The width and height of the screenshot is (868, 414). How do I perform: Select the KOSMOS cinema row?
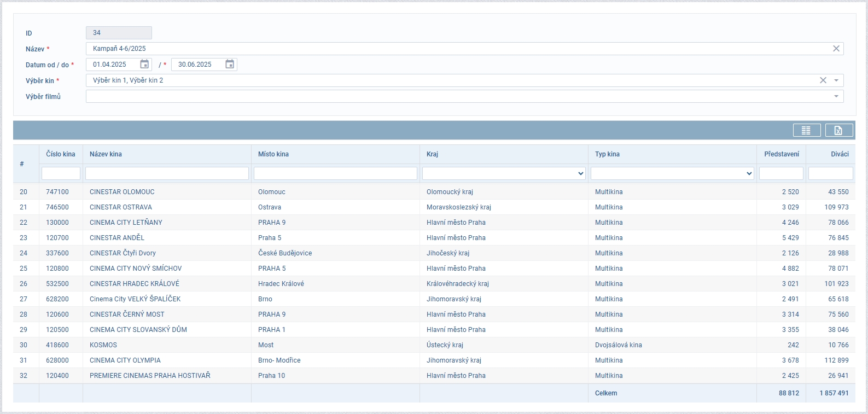click(103, 345)
